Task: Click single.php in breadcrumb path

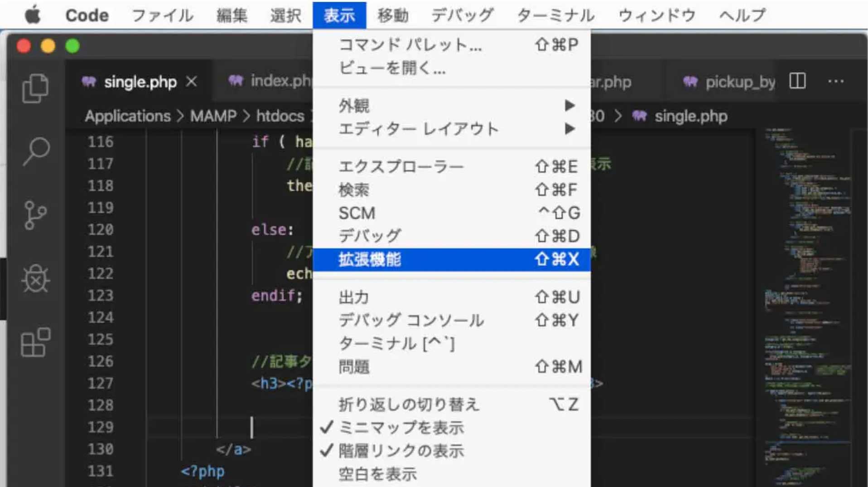Action: (x=691, y=117)
